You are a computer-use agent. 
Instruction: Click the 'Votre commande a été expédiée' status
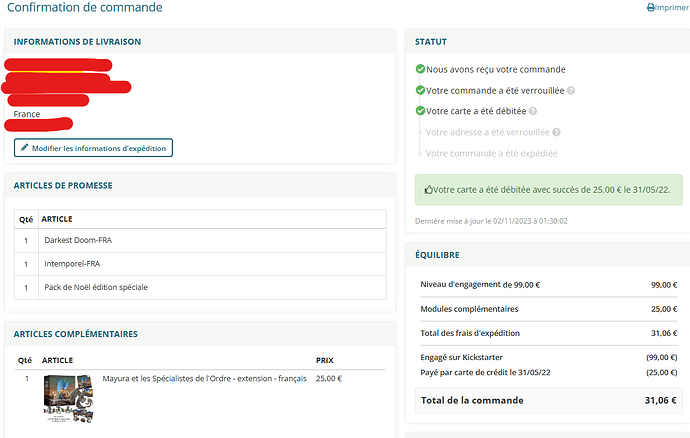[491, 154]
